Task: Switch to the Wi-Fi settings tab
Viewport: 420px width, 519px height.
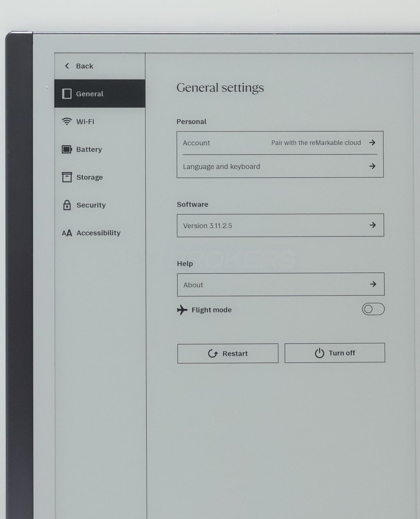Action: pos(85,122)
